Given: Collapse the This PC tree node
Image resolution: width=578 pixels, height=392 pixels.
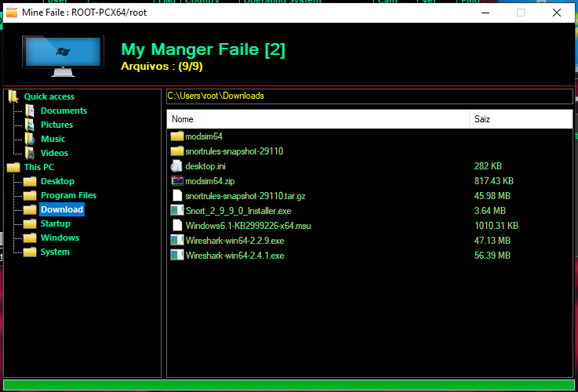Looking at the screenshot, I should (38, 167).
